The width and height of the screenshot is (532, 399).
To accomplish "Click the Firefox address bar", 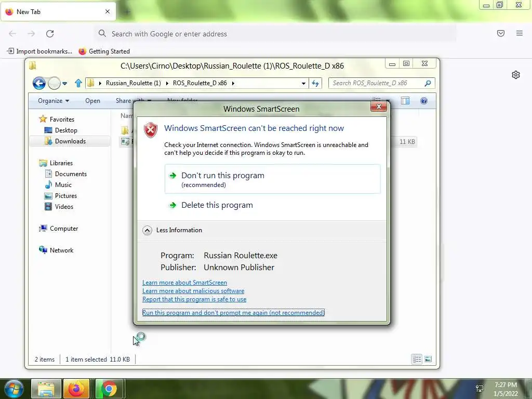I will click(x=275, y=34).
